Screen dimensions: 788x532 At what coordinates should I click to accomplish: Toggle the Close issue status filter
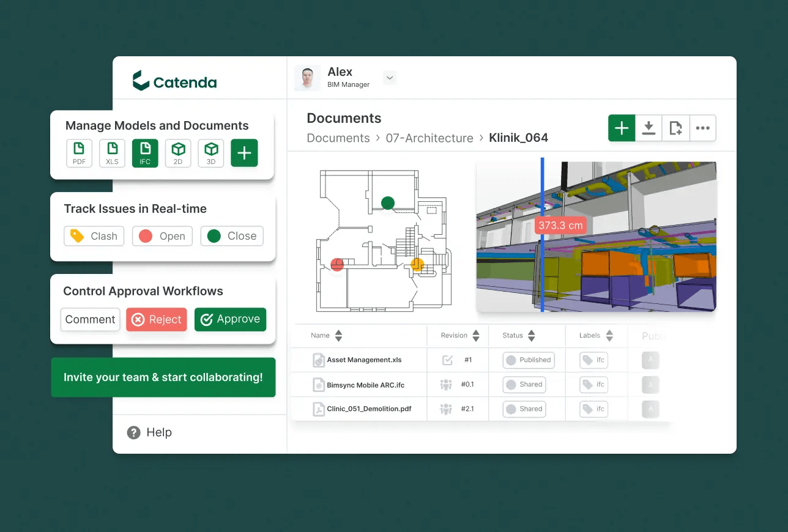232,236
